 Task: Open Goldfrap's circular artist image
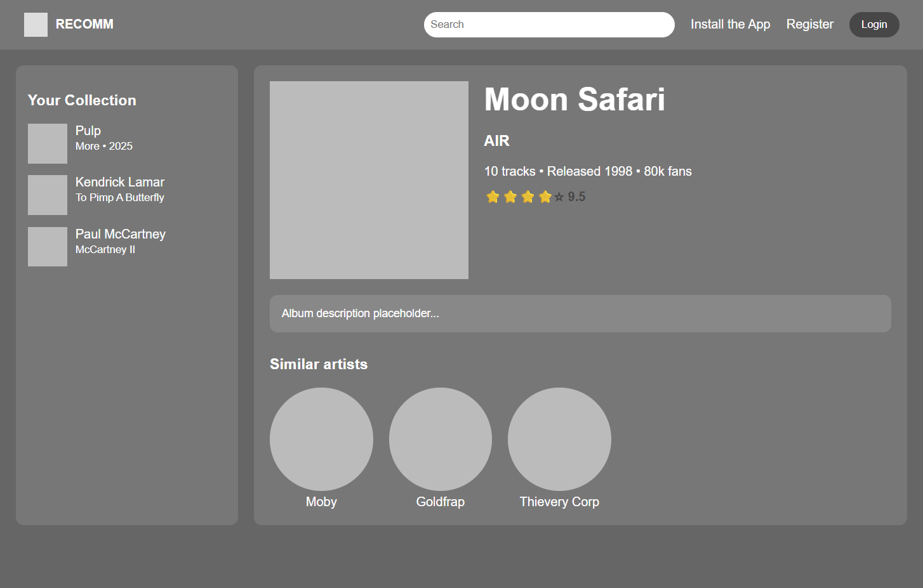(x=441, y=439)
